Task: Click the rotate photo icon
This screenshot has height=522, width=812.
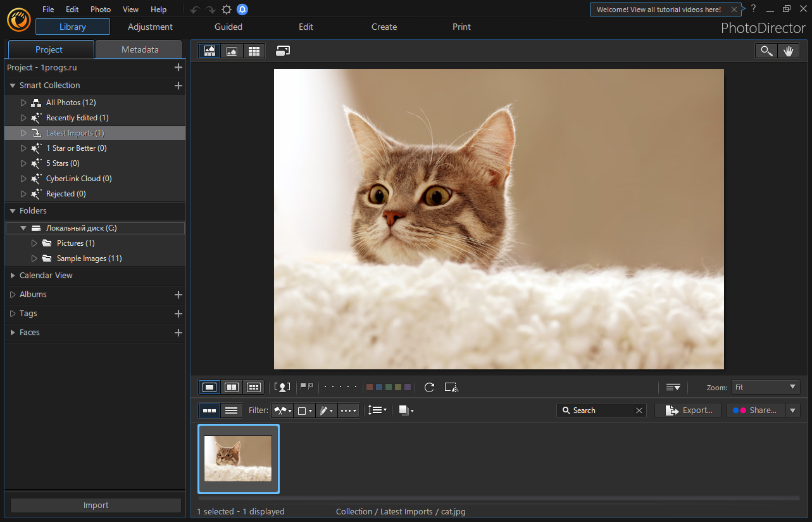Action: (x=429, y=387)
